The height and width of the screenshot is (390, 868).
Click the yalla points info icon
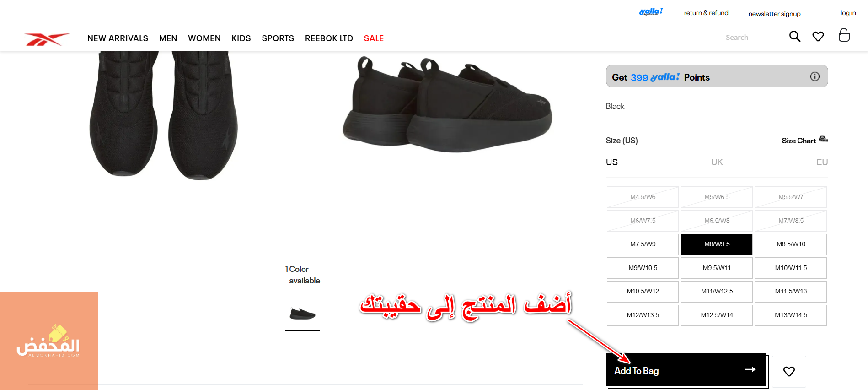coord(815,76)
